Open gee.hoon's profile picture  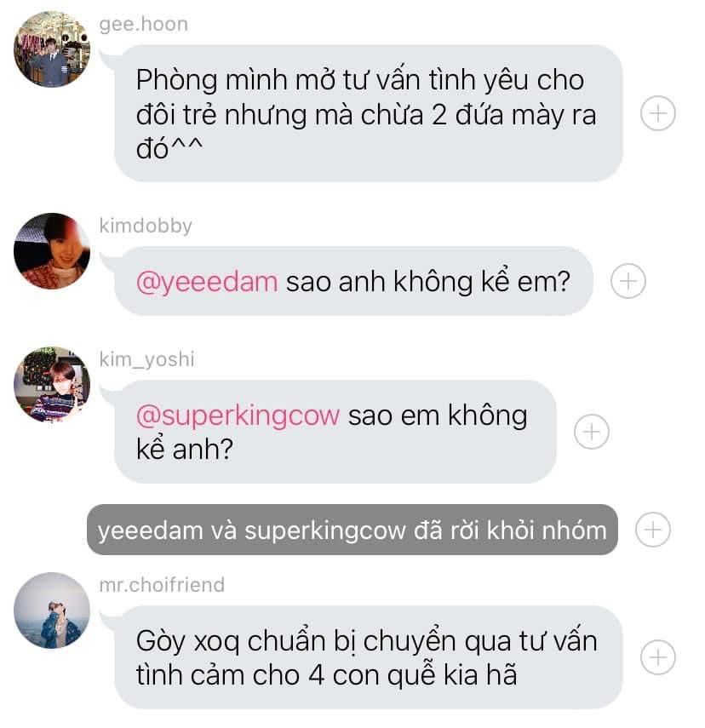(x=52, y=49)
